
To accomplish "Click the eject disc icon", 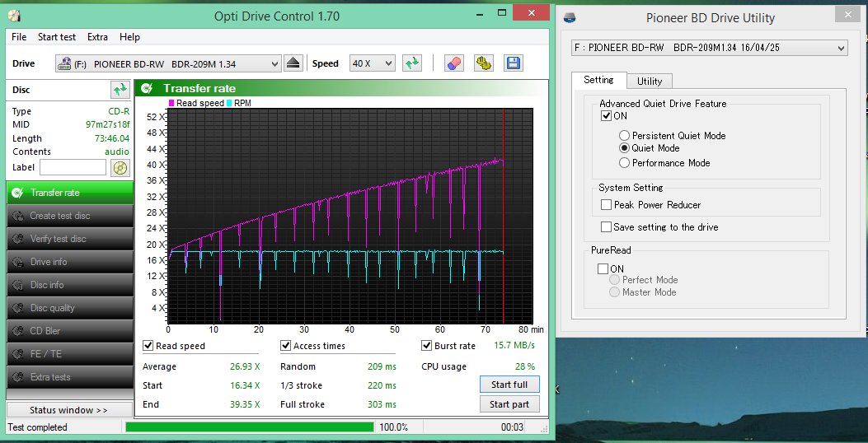I will tap(293, 63).
